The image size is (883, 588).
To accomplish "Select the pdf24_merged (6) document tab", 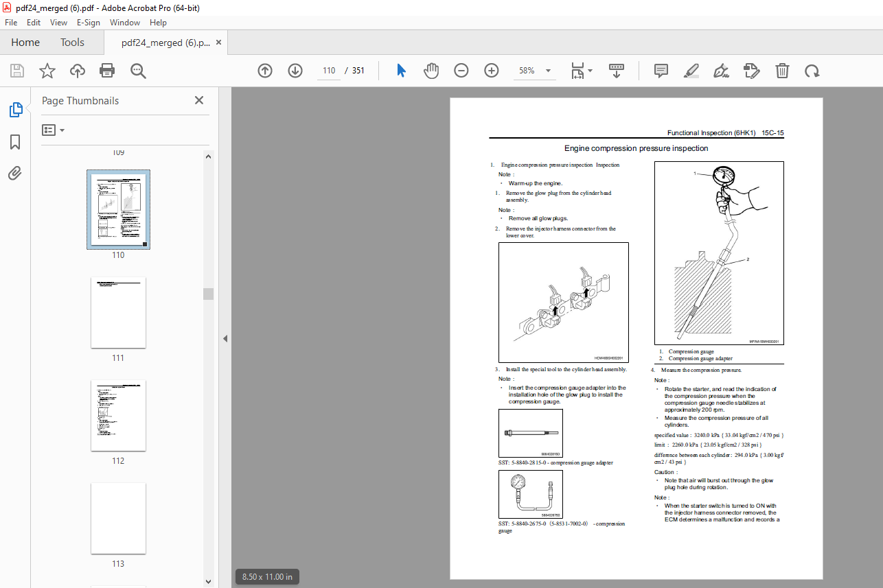I will (165, 43).
